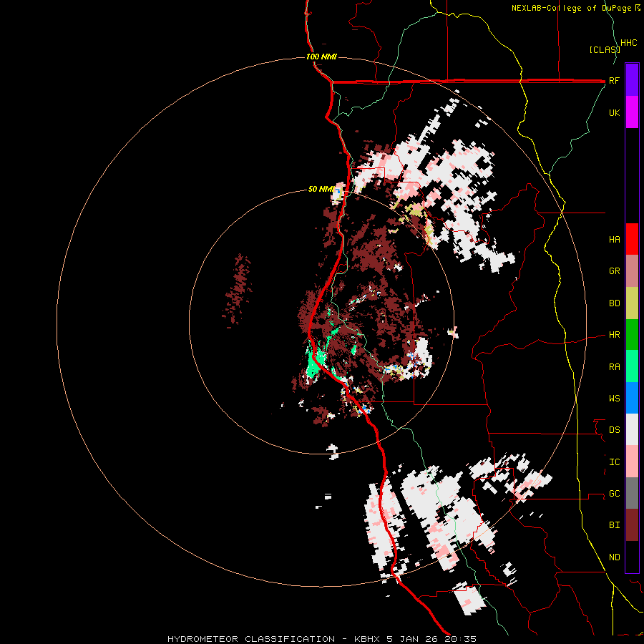Click the HR legend label

coord(614,335)
